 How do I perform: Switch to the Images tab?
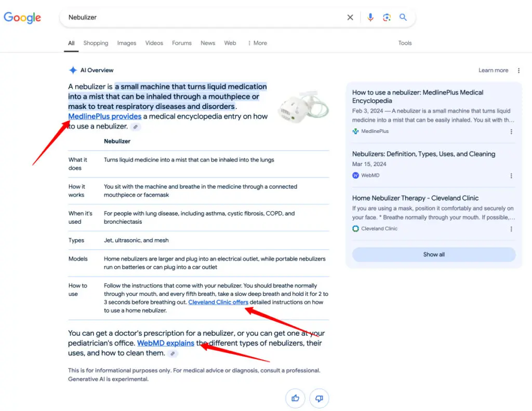[x=127, y=43]
